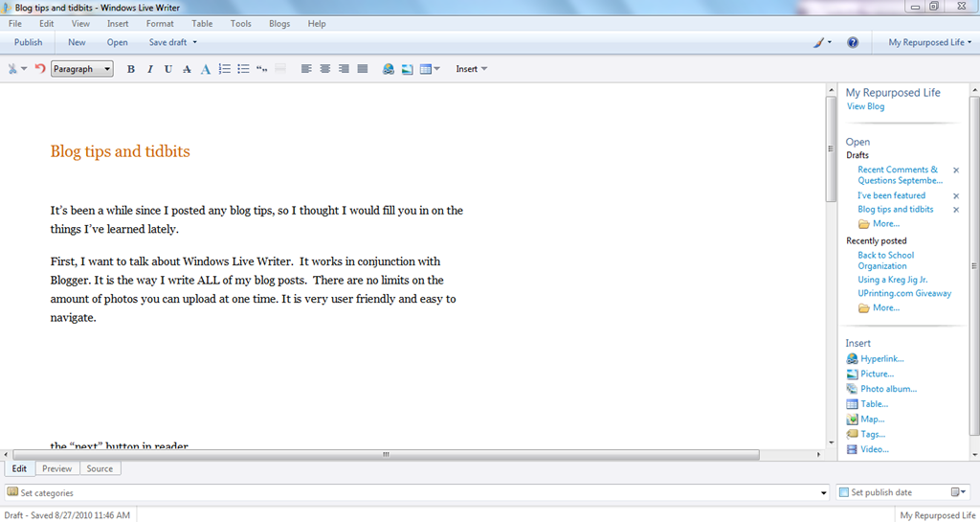The image size is (980, 522).
Task: Click the Publish button
Action: click(28, 42)
